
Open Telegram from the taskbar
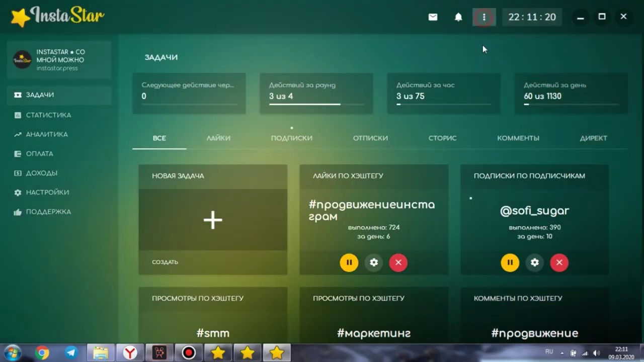[x=71, y=353]
